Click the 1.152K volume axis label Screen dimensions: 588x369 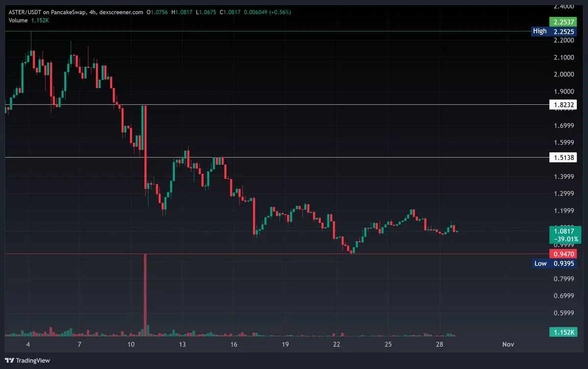(x=563, y=333)
